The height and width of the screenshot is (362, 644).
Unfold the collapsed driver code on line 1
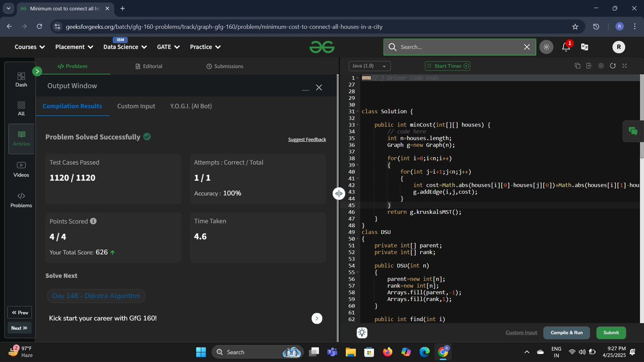tap(367, 78)
